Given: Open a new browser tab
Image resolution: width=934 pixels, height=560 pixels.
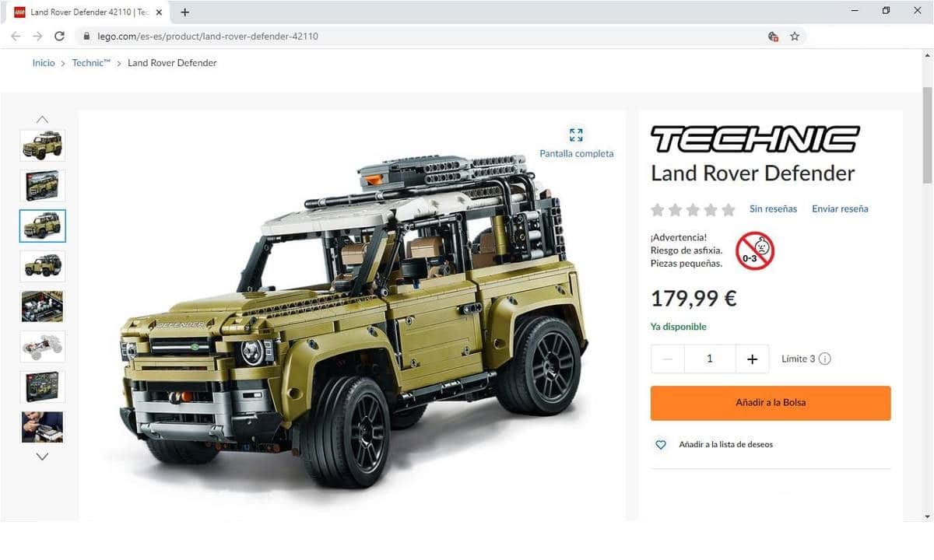Looking at the screenshot, I should 184,12.
